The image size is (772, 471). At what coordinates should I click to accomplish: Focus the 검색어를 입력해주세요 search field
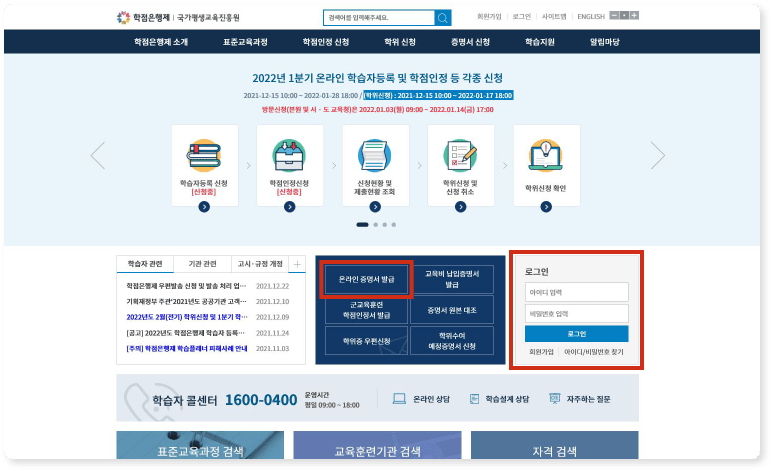coord(379,18)
